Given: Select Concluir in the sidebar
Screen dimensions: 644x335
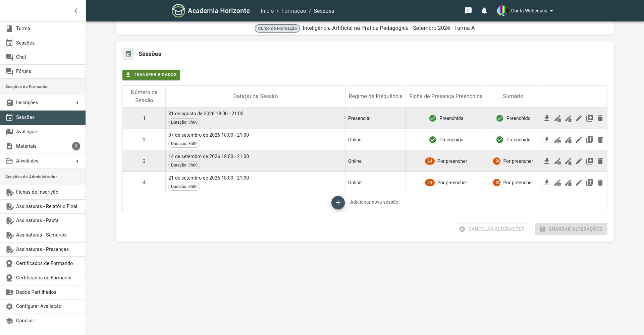Looking at the screenshot, I should coord(43,321).
